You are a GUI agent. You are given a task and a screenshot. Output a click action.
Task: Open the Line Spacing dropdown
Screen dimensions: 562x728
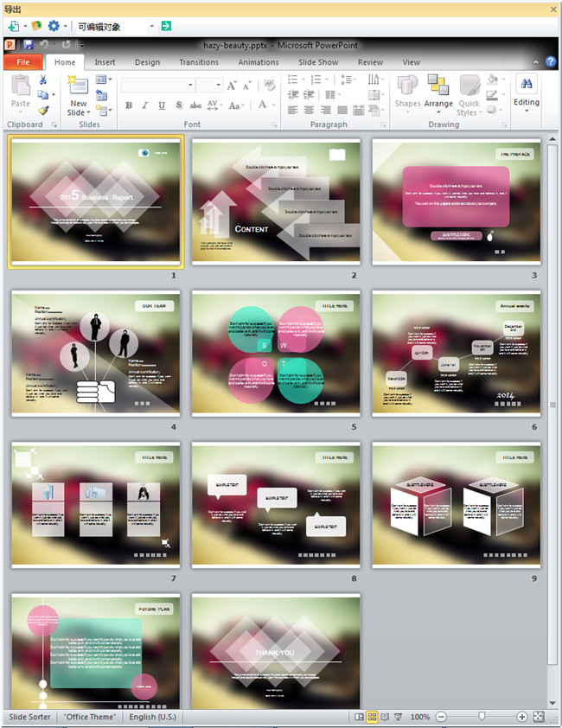[x=348, y=80]
